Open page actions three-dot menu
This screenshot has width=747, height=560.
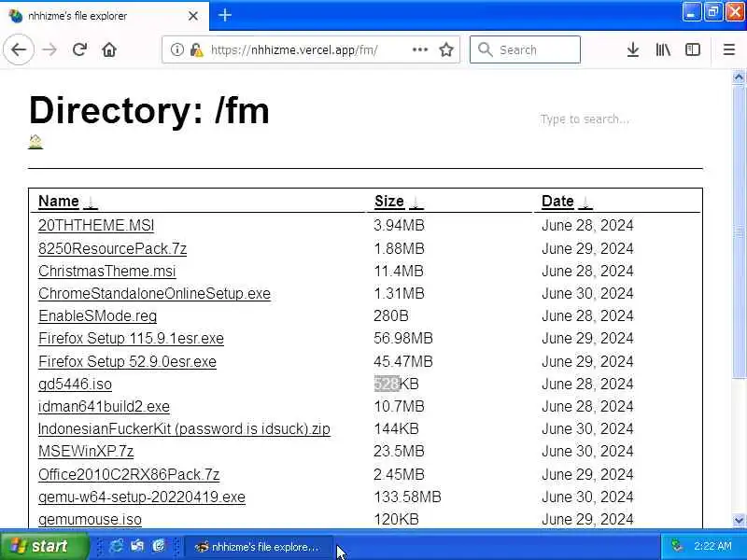coord(419,49)
